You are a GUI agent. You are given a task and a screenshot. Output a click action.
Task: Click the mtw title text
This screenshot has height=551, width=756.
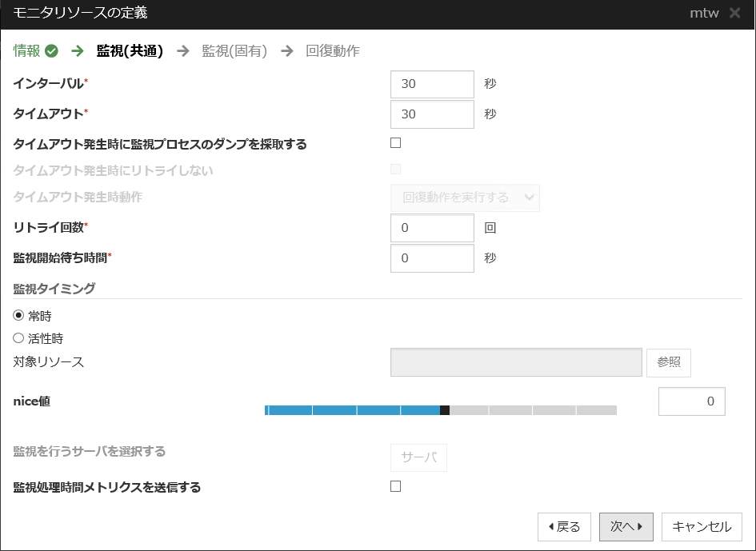(x=705, y=13)
